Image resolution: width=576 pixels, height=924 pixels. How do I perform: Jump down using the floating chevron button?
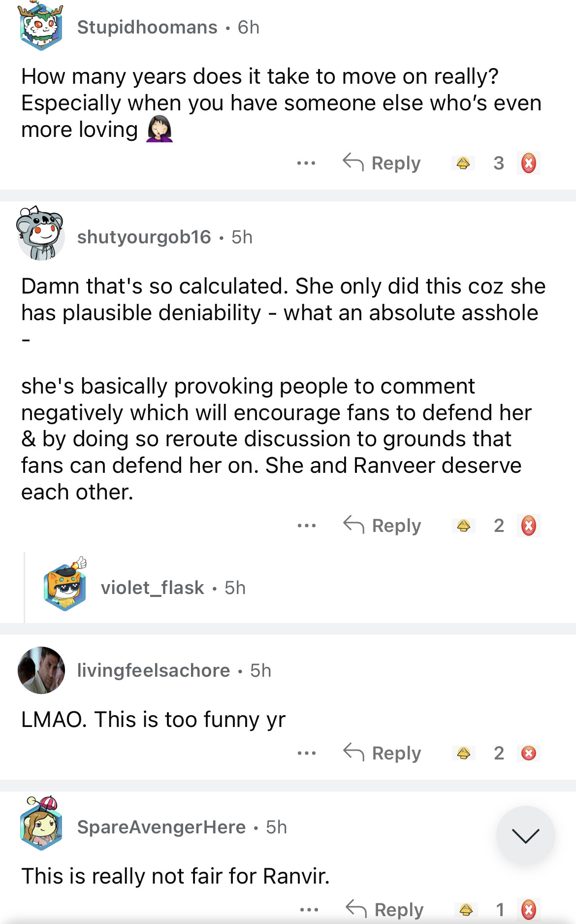[525, 835]
